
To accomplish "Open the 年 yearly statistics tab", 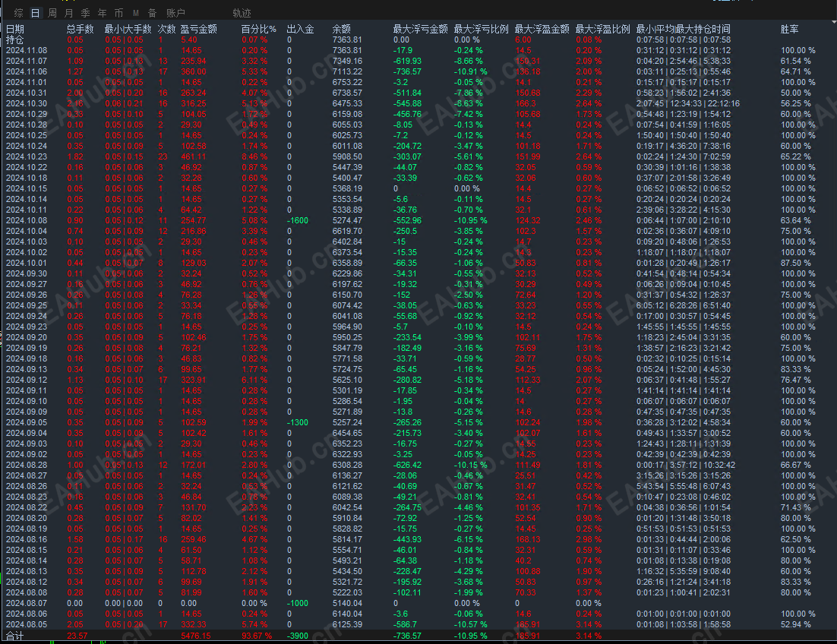I will pos(102,13).
